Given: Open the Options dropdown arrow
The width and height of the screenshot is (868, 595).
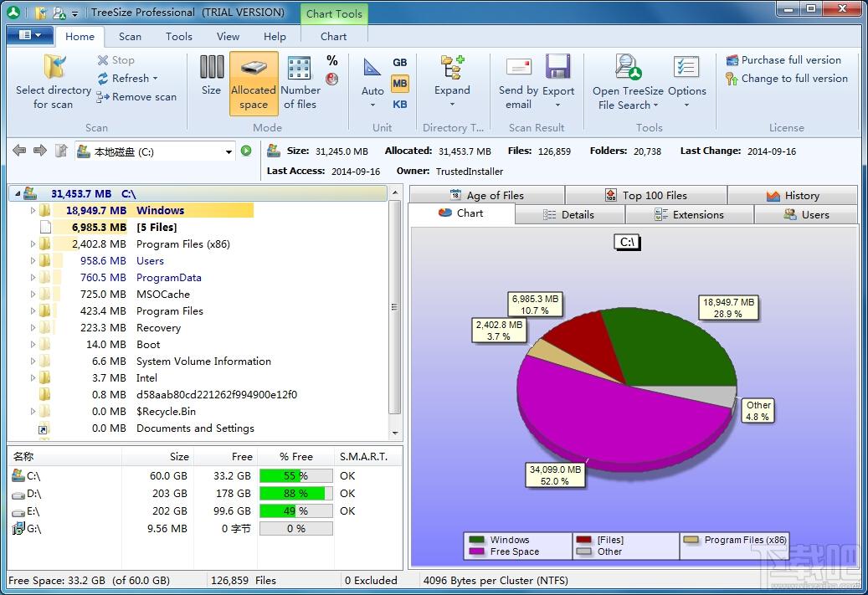Looking at the screenshot, I should click(686, 105).
